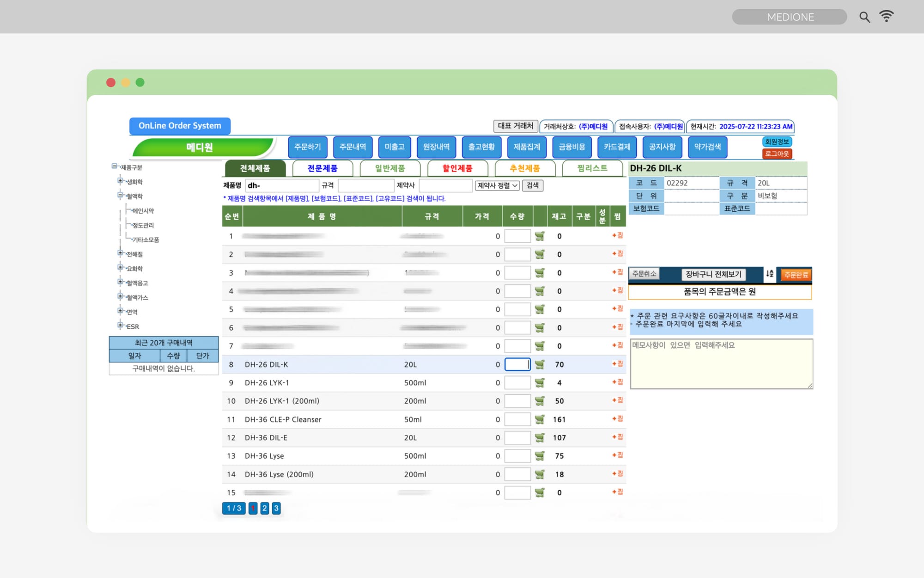Collapse the 혈액학 tree node
This screenshot has height=578, width=924.
click(x=120, y=195)
